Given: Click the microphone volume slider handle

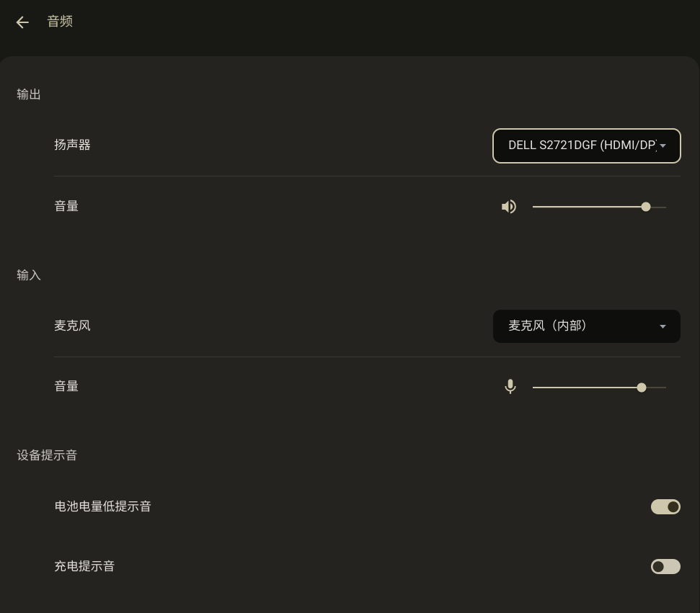Looking at the screenshot, I should [x=642, y=388].
